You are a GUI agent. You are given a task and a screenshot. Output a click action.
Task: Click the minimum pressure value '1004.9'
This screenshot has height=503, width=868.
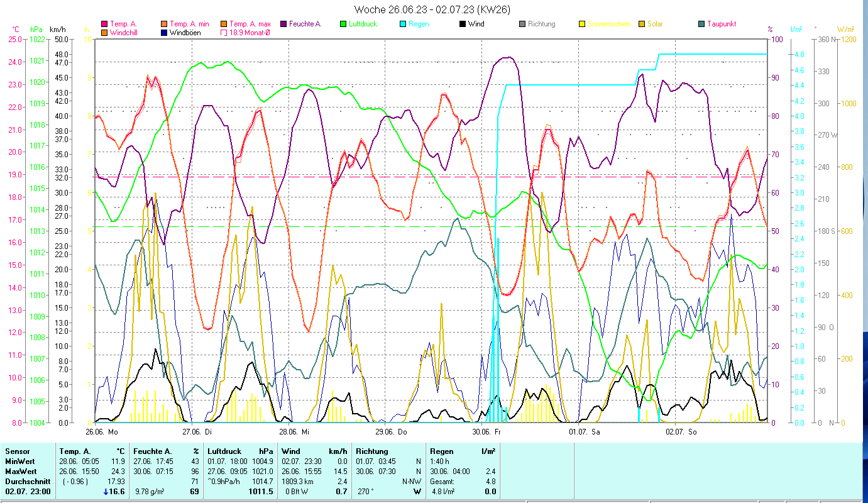coord(261,462)
